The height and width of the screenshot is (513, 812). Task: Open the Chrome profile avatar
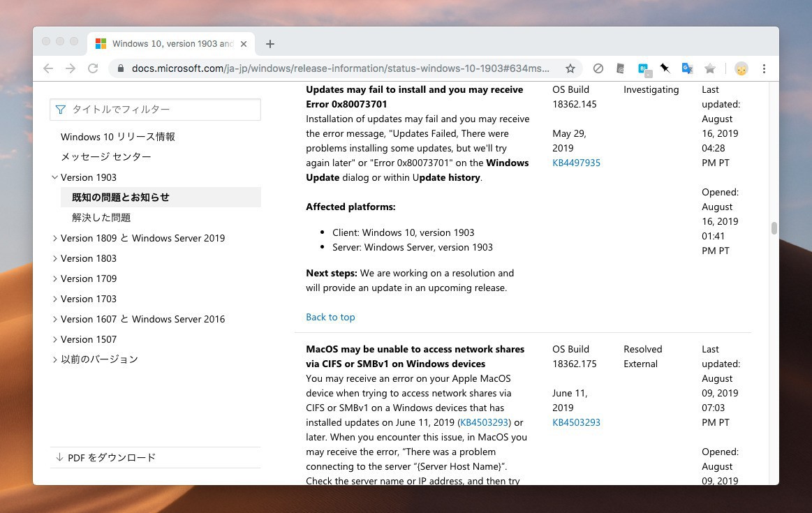741,68
